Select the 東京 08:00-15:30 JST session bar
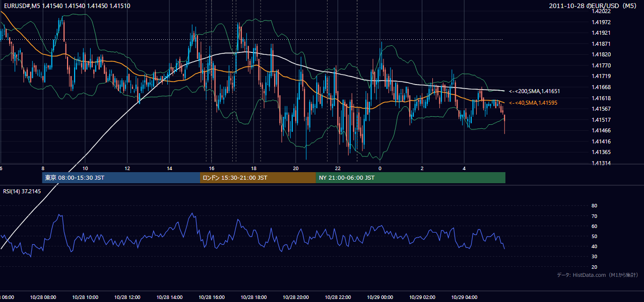The height and width of the screenshot is (302, 644). click(121, 178)
